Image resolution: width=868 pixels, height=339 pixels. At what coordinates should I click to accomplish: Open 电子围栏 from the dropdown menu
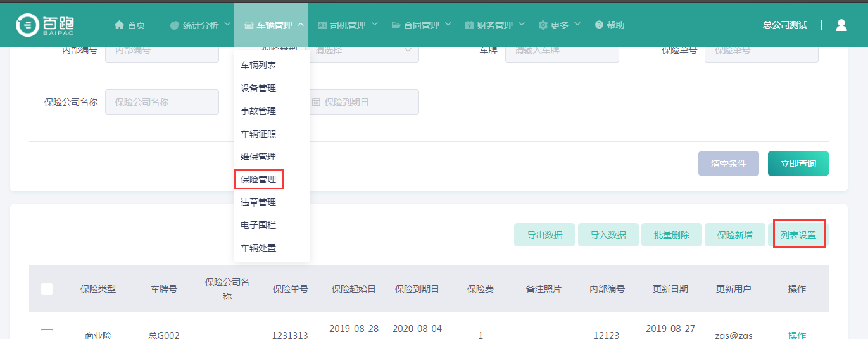(x=258, y=225)
